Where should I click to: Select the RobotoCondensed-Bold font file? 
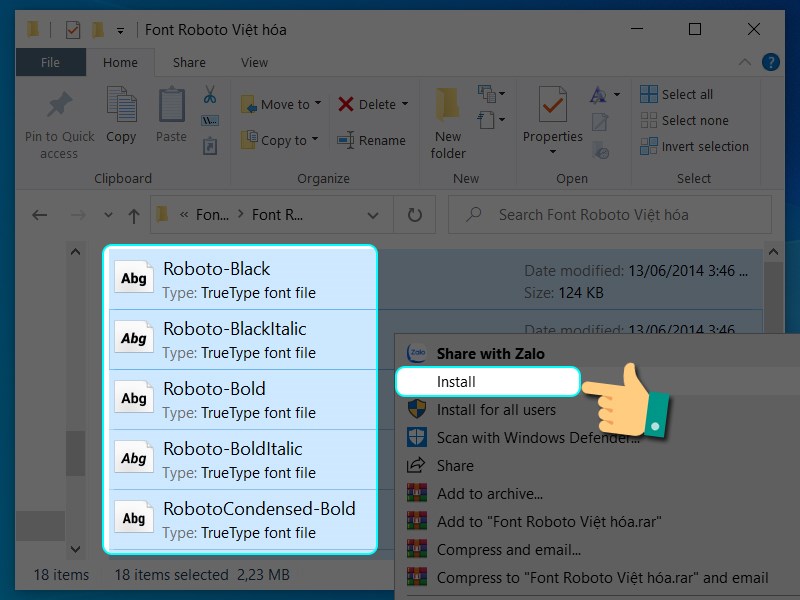(243, 519)
